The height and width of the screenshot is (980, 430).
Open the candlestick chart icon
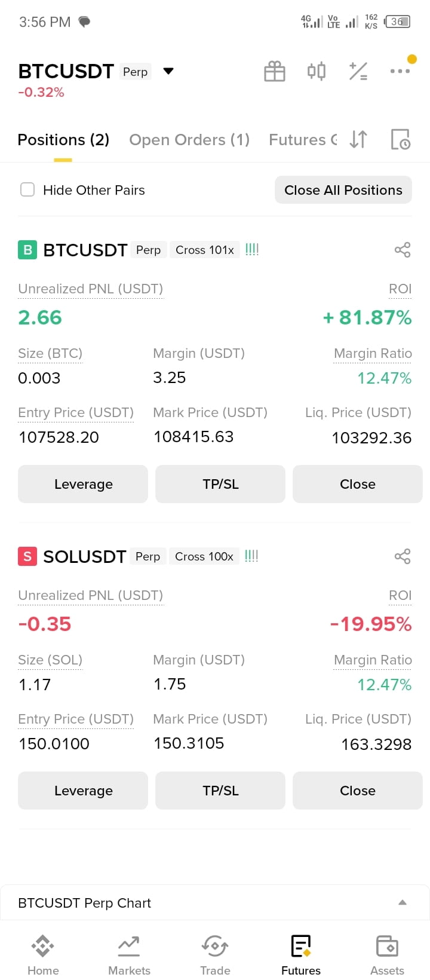[317, 71]
